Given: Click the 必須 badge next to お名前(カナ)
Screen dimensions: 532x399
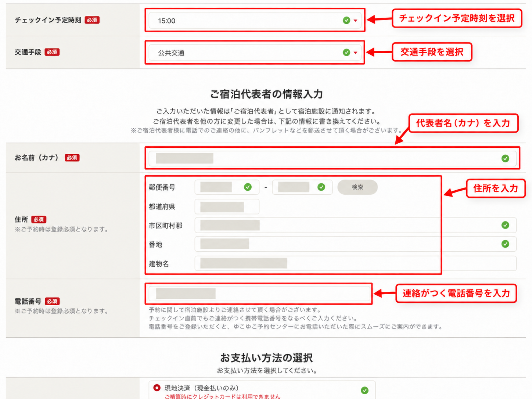Looking at the screenshot, I should point(72,158).
